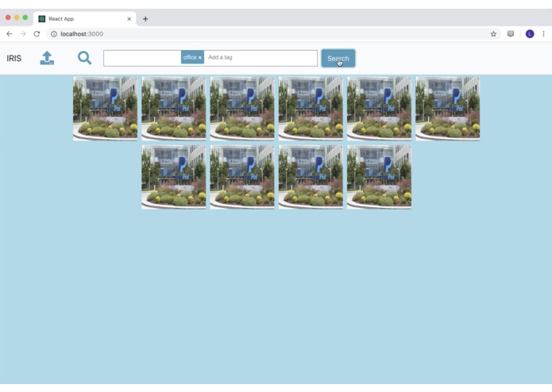Screen dimensions: 552x392
Task: Bookmark this page with the star
Action: (x=493, y=34)
